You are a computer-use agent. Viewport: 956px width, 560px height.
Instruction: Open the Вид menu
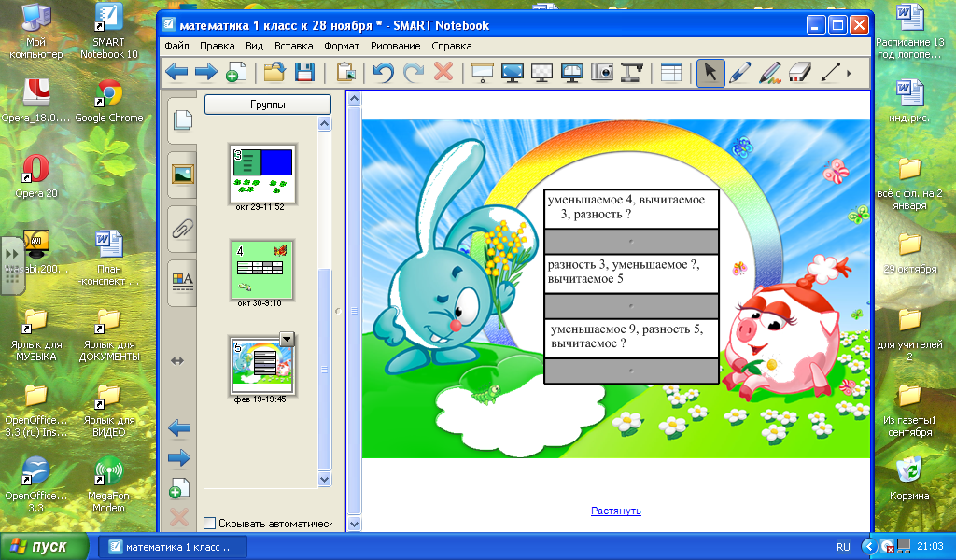254,46
